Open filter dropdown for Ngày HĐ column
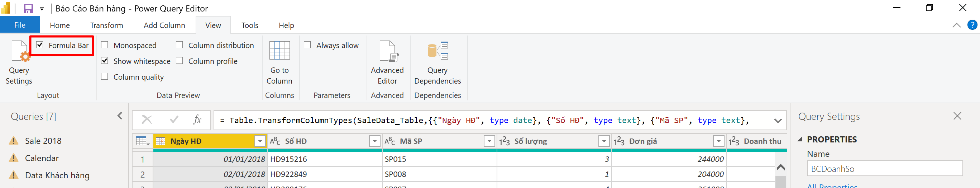Viewport: 980px width, 188px height. [260, 141]
